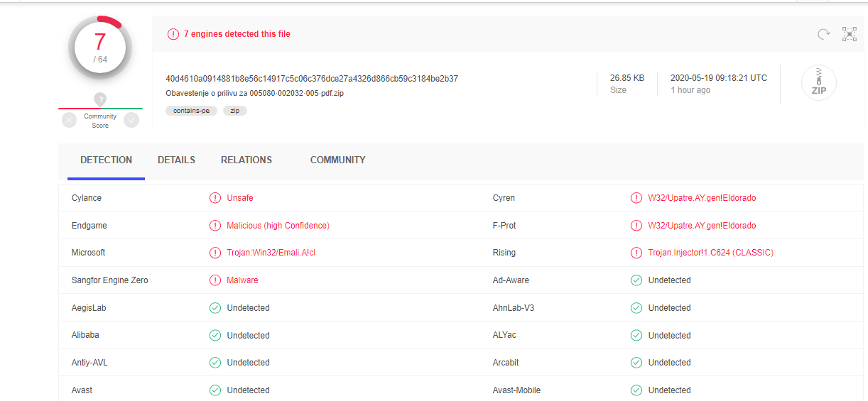Click the 7/64 detection score gauge
The width and height of the screenshot is (868, 401).
click(x=100, y=48)
